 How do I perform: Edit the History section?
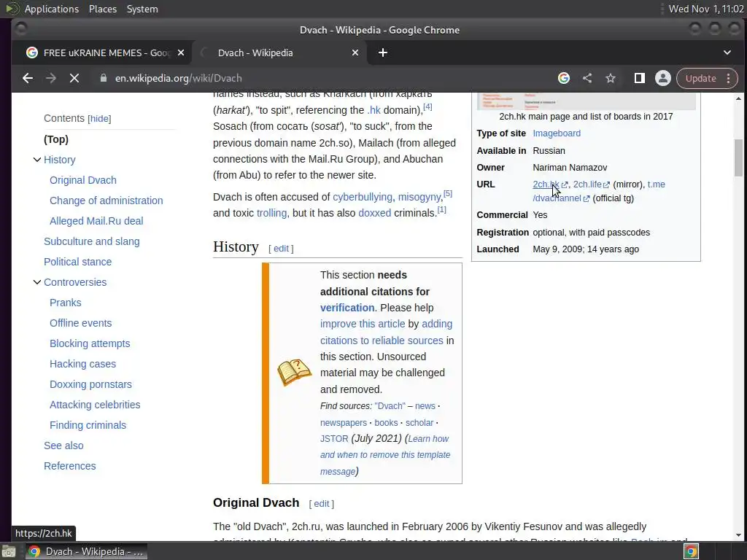281,248
